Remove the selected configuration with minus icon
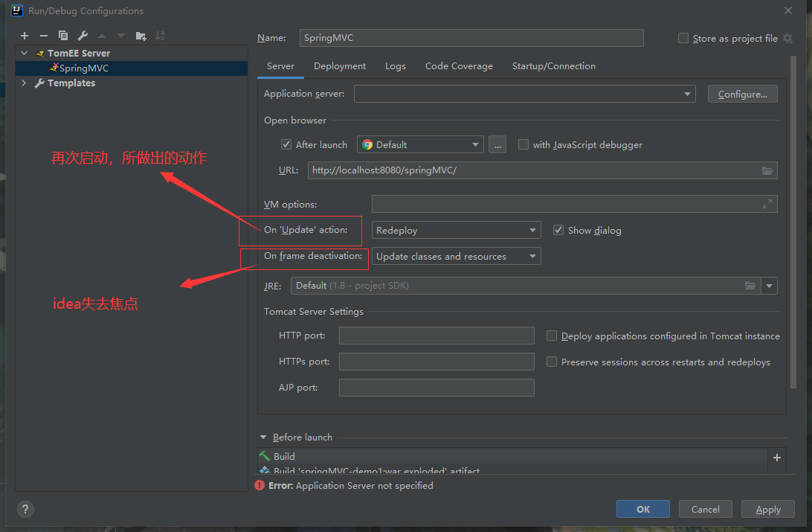 43,36
